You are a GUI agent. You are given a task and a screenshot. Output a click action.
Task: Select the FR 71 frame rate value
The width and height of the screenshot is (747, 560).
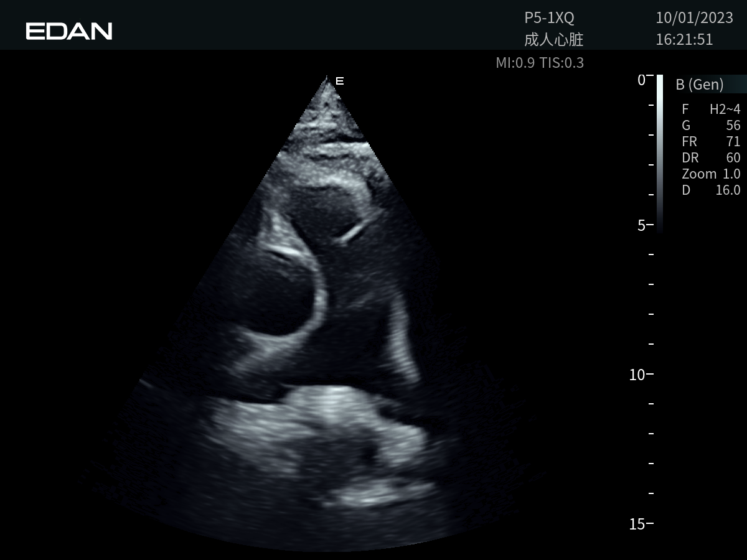coord(711,142)
